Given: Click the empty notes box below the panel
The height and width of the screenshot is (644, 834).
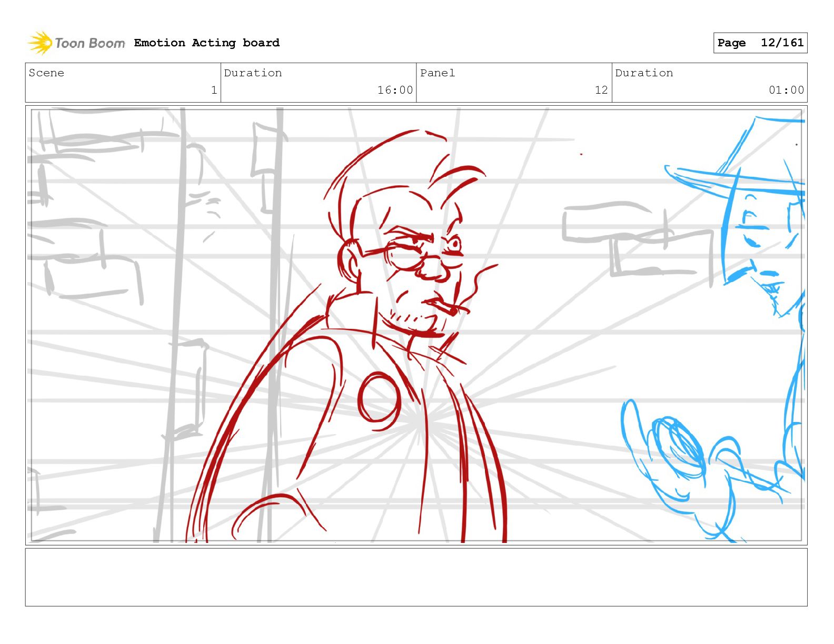Looking at the screenshot, I should point(416,577).
